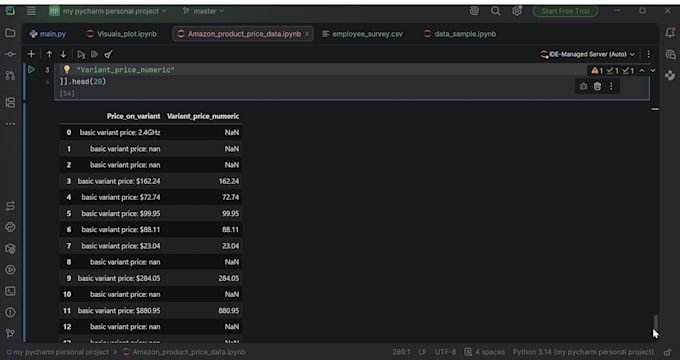680x360 pixels.
Task: Click Python 3.14 interpreter in status bar
Action: 583,352
